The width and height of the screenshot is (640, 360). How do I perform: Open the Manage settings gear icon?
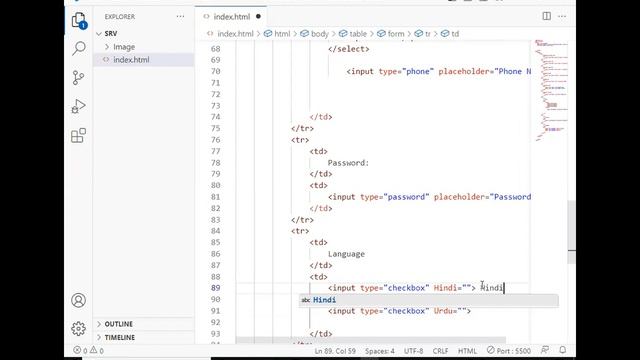coord(78,329)
